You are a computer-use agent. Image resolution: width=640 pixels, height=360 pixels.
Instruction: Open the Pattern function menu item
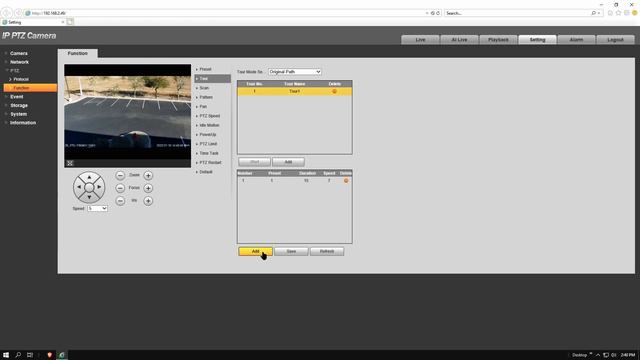[206, 97]
